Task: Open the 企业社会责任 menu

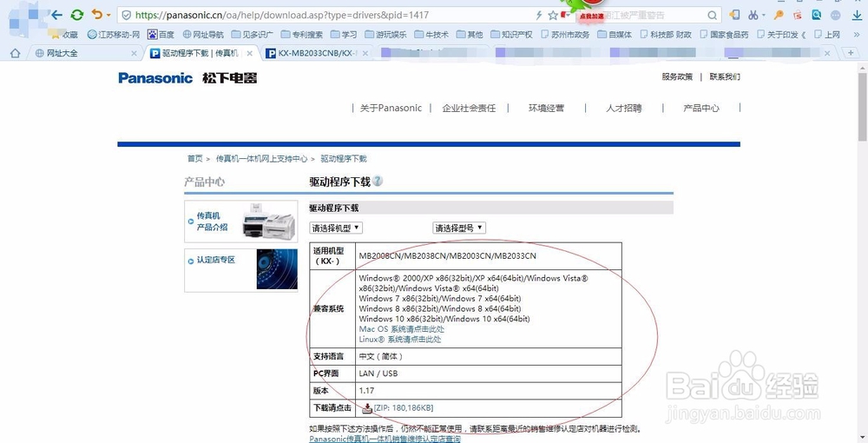Action: (469, 108)
